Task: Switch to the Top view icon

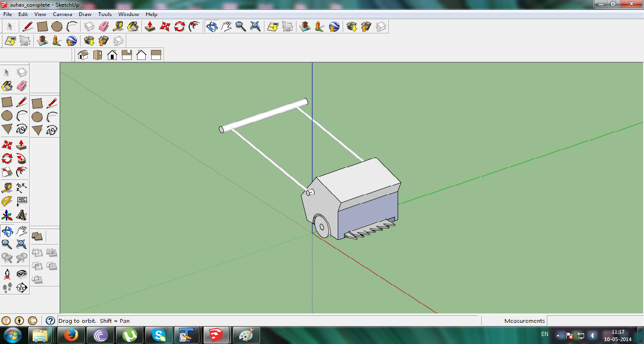Action: point(98,55)
